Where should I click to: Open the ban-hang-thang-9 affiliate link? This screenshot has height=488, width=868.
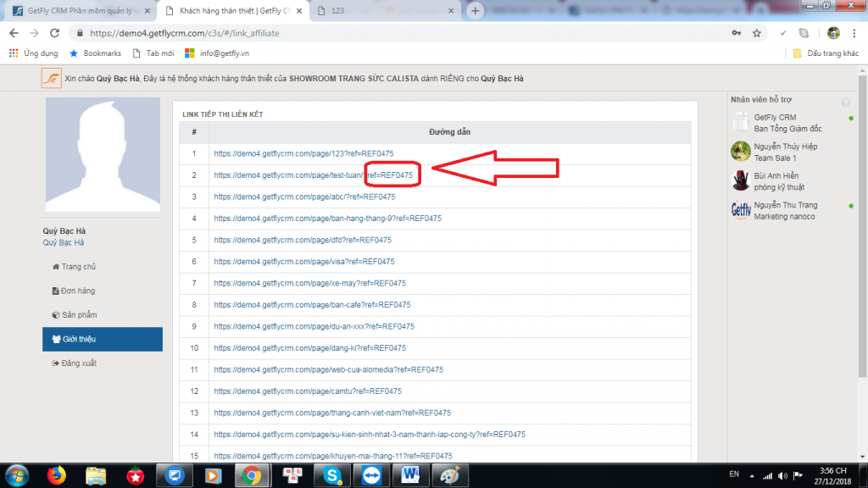(x=327, y=219)
